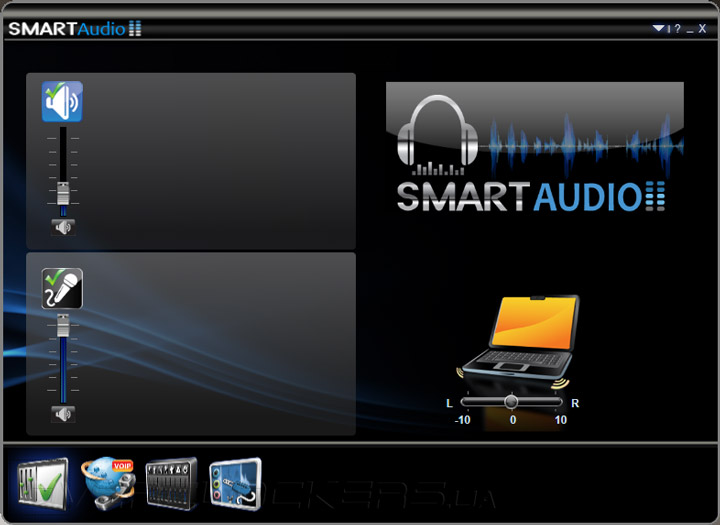Select the microphone recording device icon
This screenshot has width=720, height=525.
pos(62,288)
